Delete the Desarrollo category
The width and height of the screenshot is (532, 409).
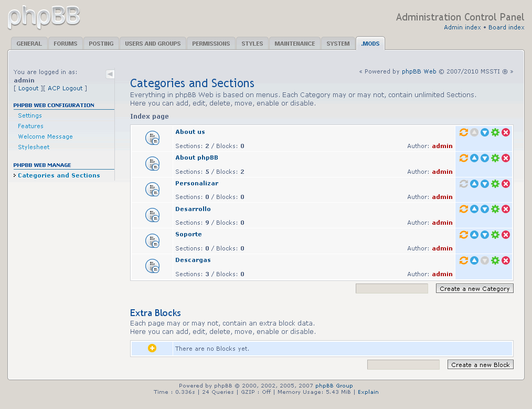506,209
